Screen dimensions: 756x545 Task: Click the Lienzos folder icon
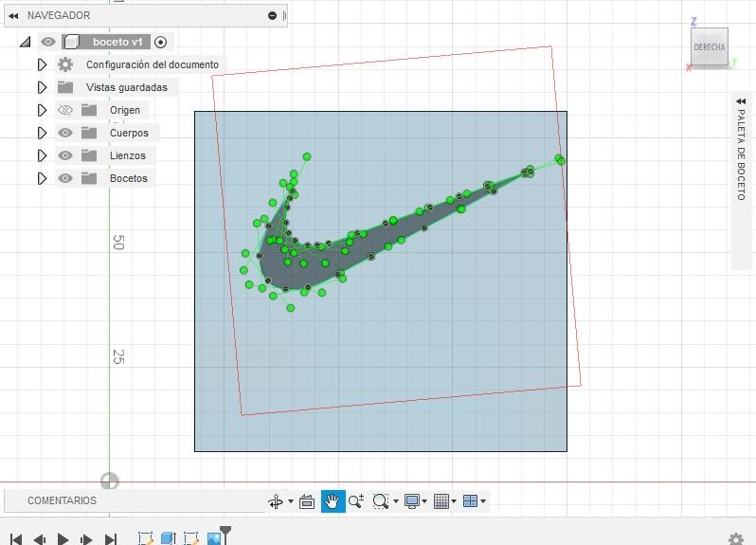(x=89, y=155)
